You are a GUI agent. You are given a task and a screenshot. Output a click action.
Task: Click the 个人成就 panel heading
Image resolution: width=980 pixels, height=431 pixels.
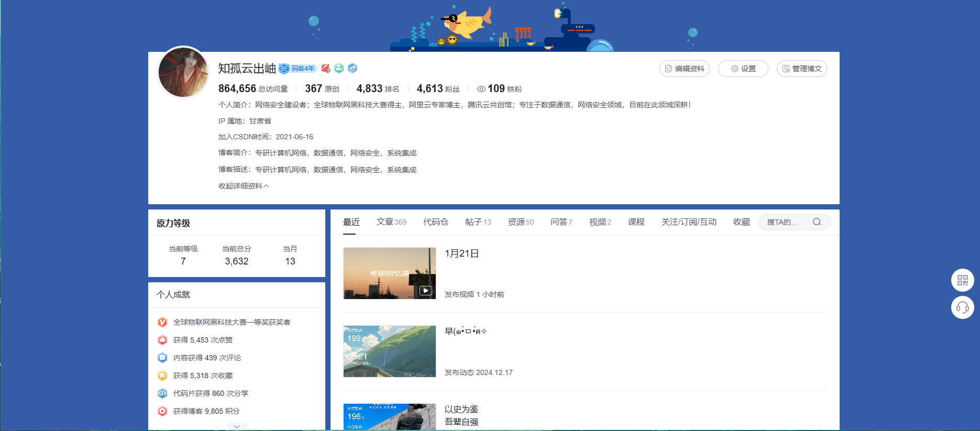(x=173, y=295)
